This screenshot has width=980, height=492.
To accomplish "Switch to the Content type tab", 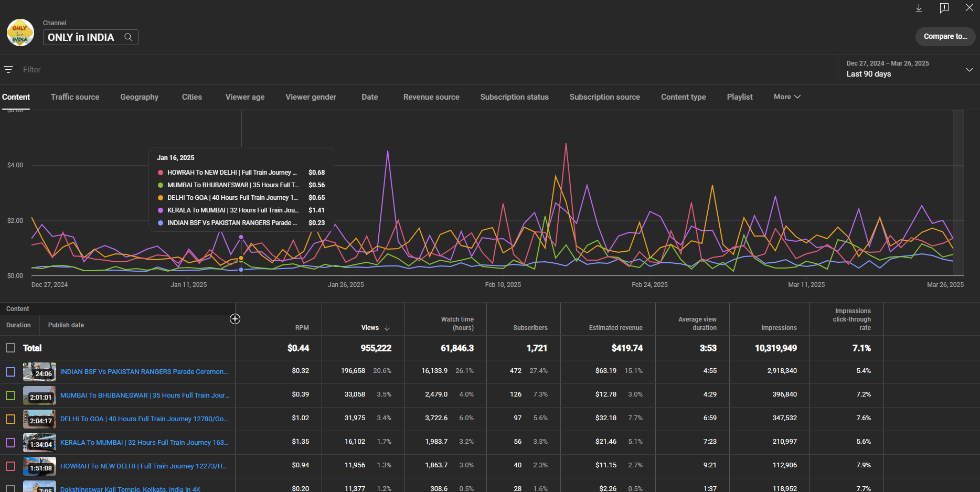I will click(x=684, y=97).
